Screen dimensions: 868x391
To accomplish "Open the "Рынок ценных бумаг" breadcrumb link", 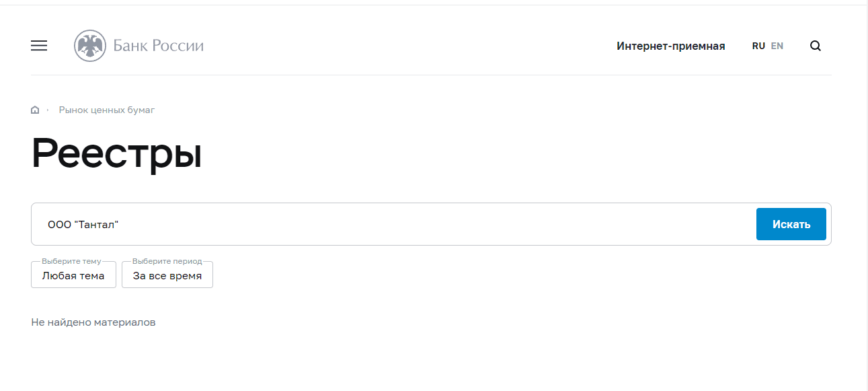I will pos(106,110).
